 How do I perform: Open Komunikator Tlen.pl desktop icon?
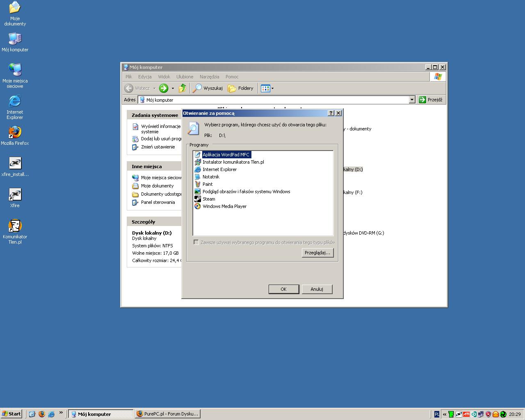15,231
